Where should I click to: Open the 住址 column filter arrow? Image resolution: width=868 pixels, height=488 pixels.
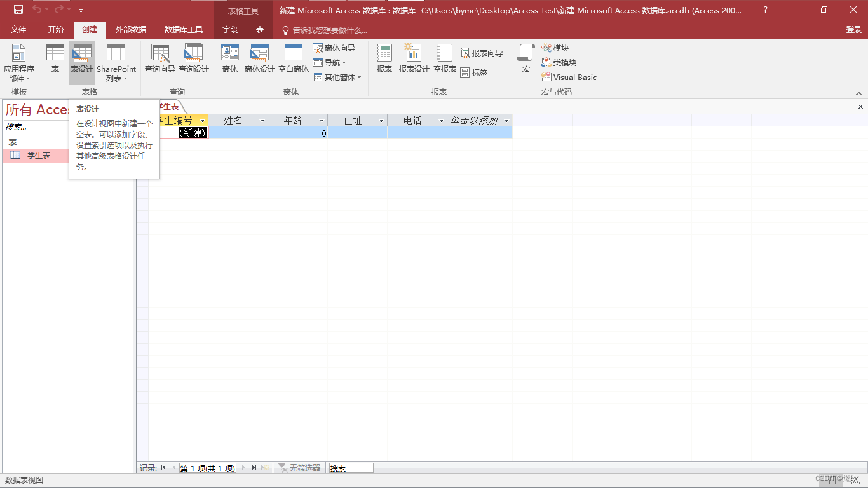coord(382,121)
